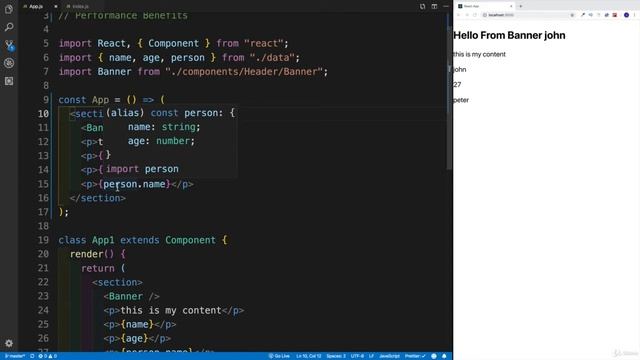Image resolution: width=640 pixels, height=360 pixels.
Task: Click the Banner import path on line 7
Action: coord(244,71)
